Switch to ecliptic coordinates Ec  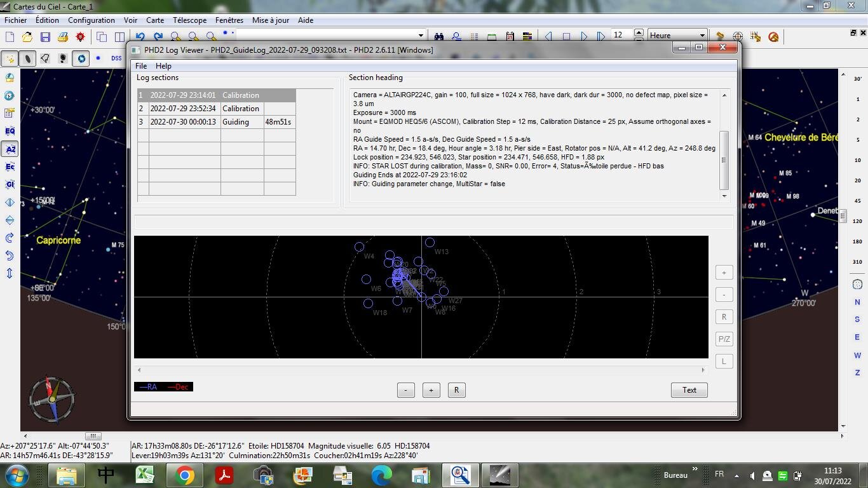coord(10,166)
